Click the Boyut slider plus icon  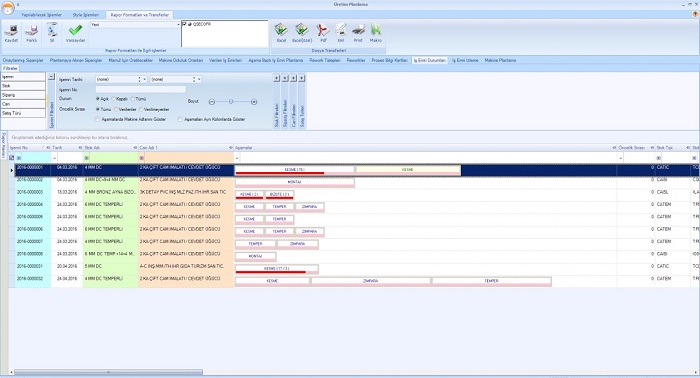pyautogui.click(x=254, y=102)
